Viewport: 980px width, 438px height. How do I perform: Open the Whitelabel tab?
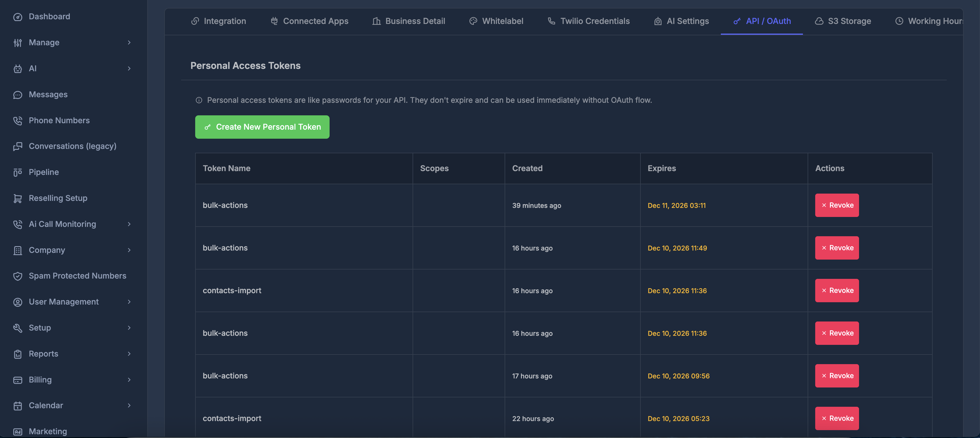pos(496,21)
